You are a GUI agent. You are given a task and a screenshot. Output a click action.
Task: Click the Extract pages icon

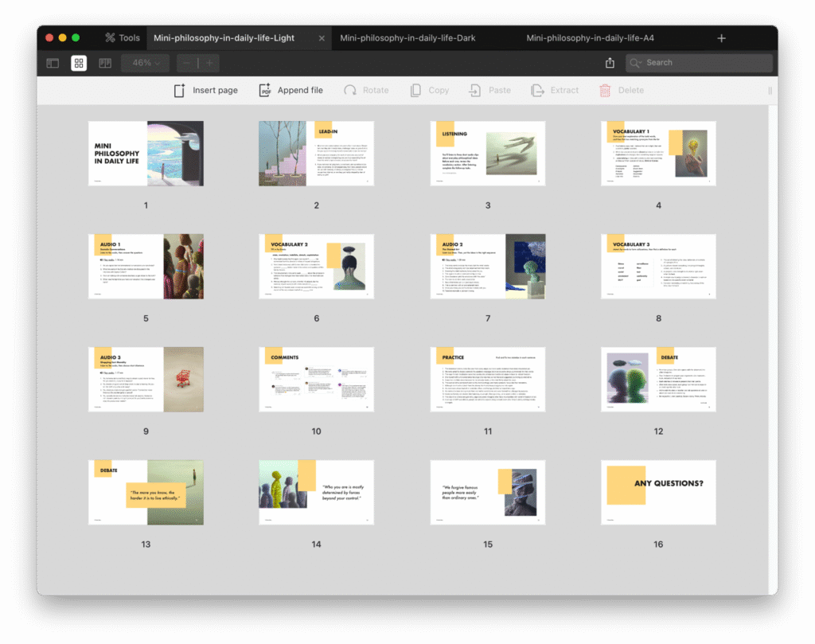coord(538,91)
